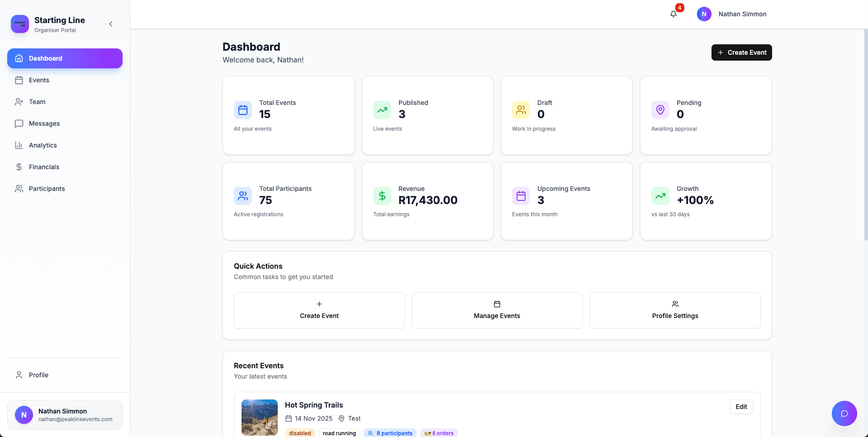Click the Analytics bar chart icon
Screen dimensions: 868x437
click(x=19, y=145)
